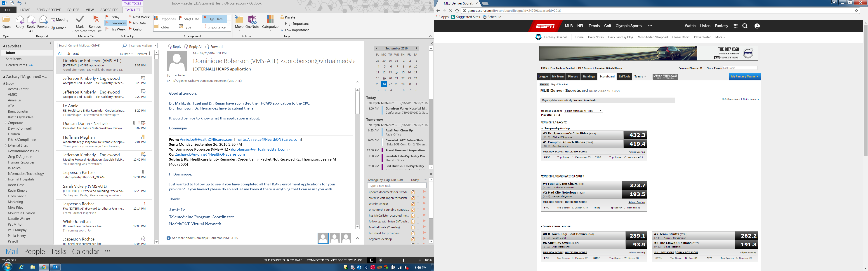Mark 'update documents for swedi...' task complete checkbox
868x271 pixels.
413,192
